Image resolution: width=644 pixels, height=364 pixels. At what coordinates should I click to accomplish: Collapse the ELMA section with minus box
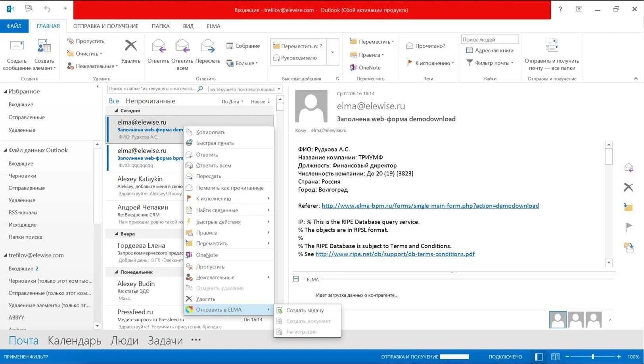point(296,279)
